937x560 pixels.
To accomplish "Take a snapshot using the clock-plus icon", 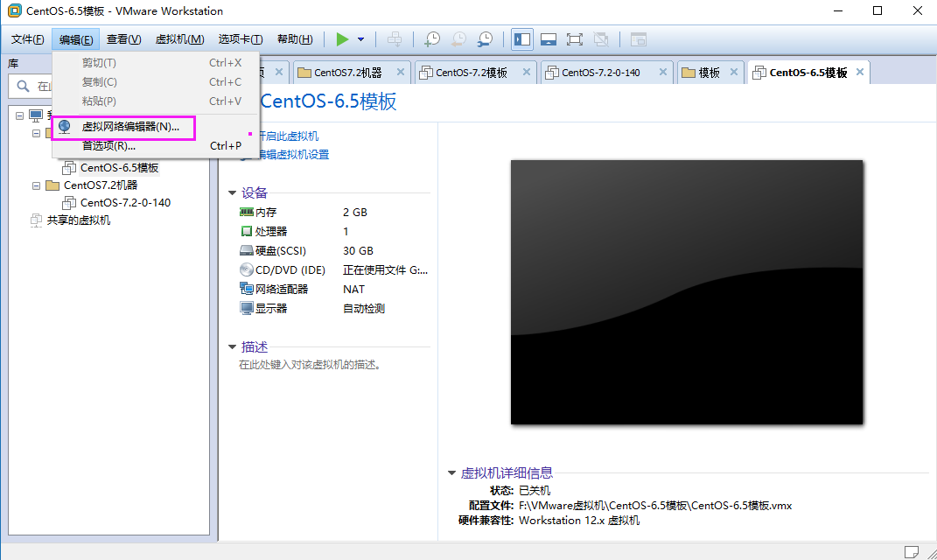I will (x=432, y=39).
